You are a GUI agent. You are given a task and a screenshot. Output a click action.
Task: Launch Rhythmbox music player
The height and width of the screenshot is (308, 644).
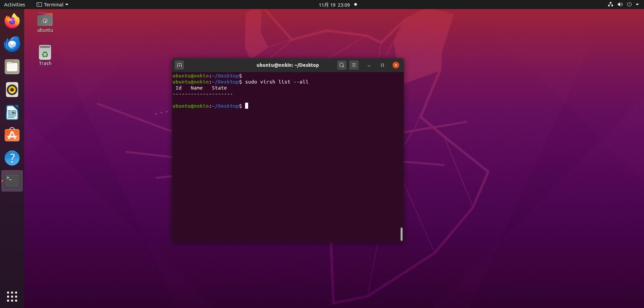point(12,90)
